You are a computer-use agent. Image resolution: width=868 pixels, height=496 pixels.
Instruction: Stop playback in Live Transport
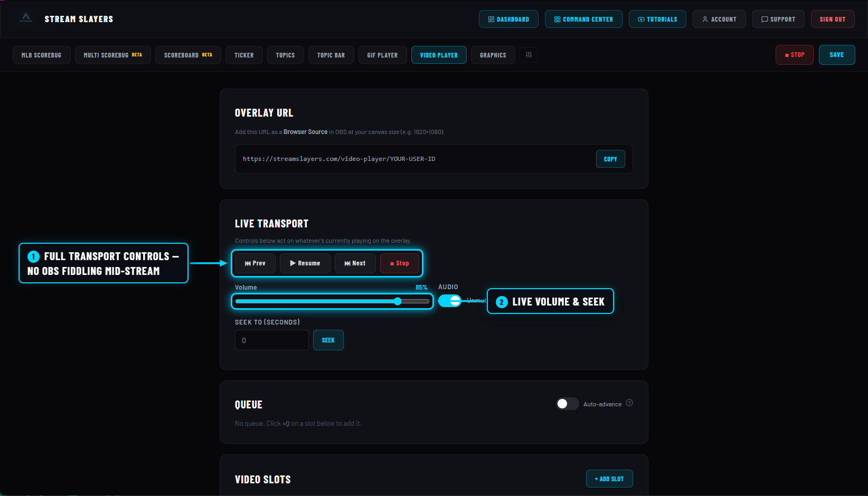point(400,263)
